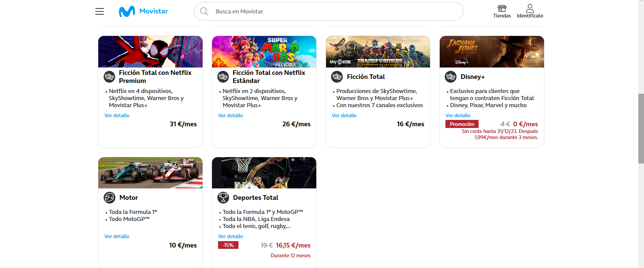This screenshot has width=644, height=268.
Task: Click theater masks icon beside Ficción Total con Netflix Premium
Action: tap(109, 77)
